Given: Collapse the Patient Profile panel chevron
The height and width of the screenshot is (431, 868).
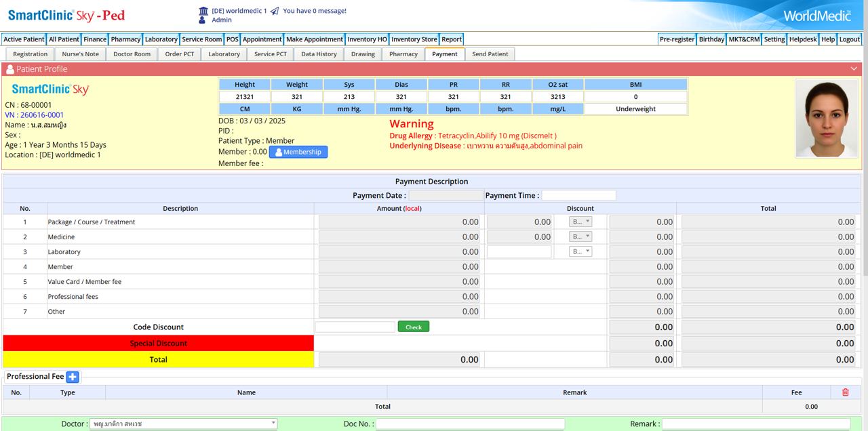Looking at the screenshot, I should 854,69.
